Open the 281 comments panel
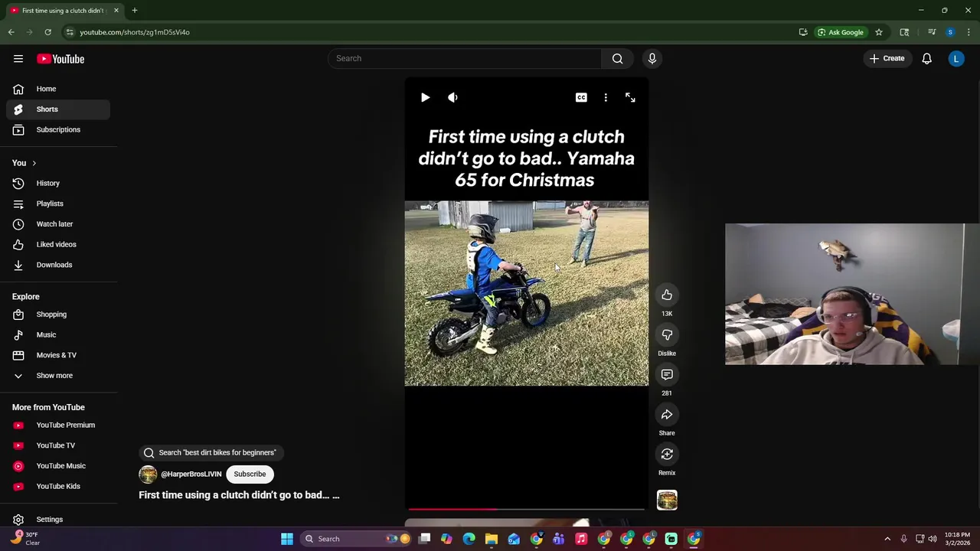 [x=667, y=374]
